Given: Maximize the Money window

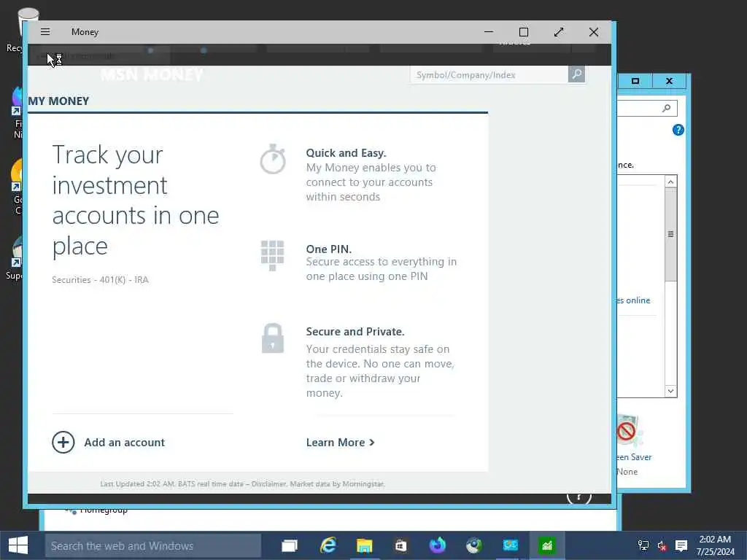Looking at the screenshot, I should [524, 32].
